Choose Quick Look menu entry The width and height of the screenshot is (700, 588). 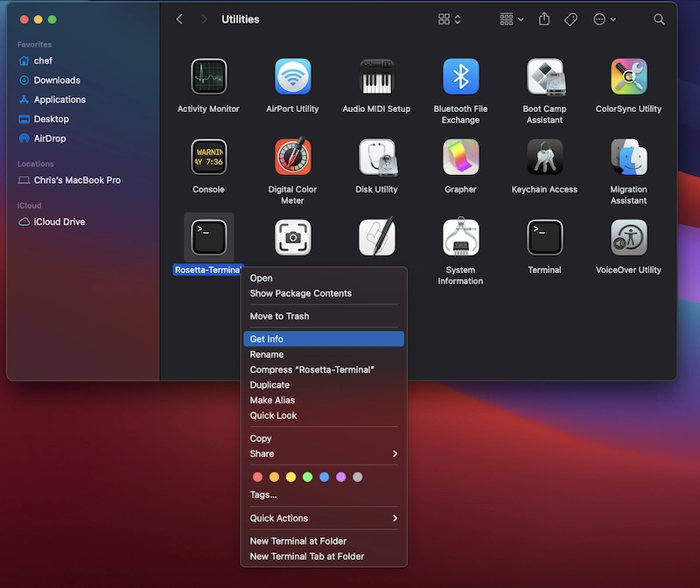324,416
